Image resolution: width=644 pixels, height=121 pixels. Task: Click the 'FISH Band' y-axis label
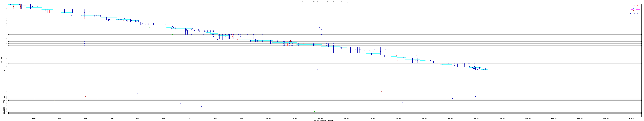pos(1,61)
